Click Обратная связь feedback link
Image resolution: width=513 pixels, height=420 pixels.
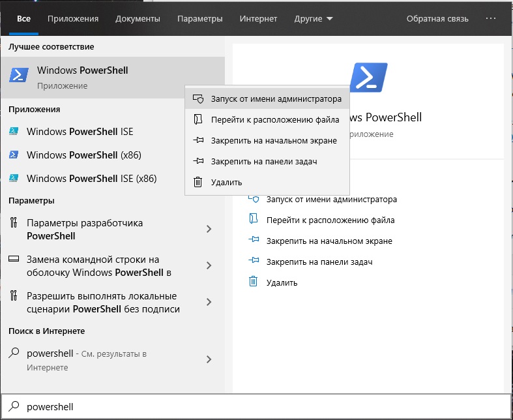437,19
